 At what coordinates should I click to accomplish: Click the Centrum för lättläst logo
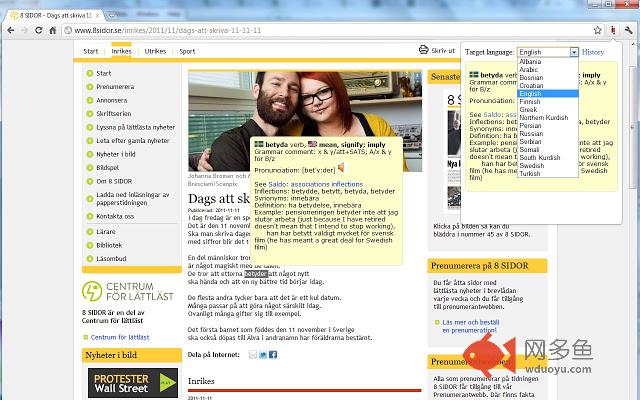pos(128,291)
